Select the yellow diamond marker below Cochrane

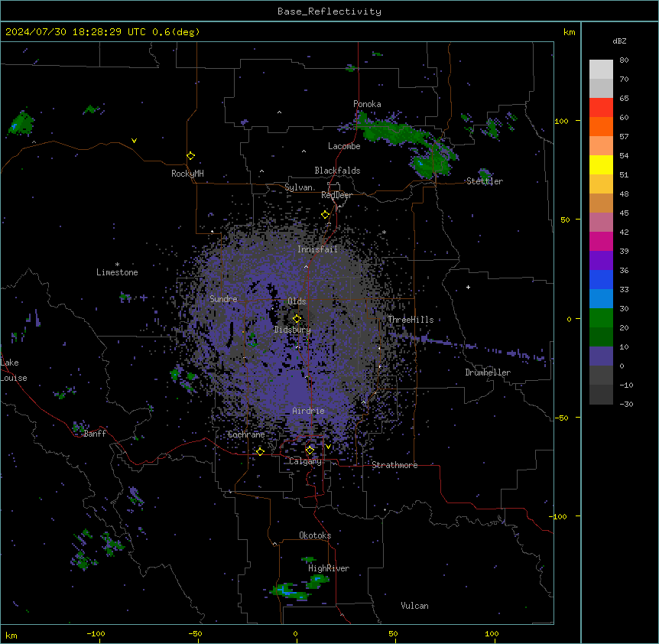tap(260, 451)
